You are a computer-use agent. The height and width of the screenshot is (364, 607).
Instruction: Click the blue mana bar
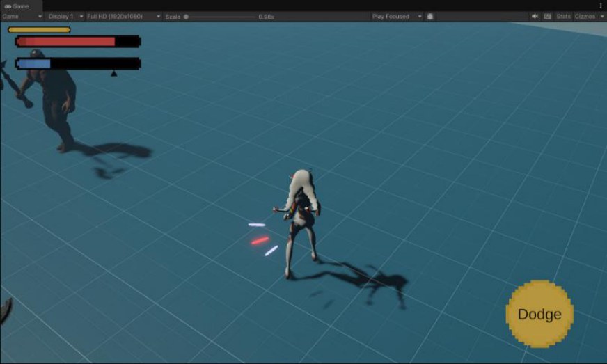(78, 63)
